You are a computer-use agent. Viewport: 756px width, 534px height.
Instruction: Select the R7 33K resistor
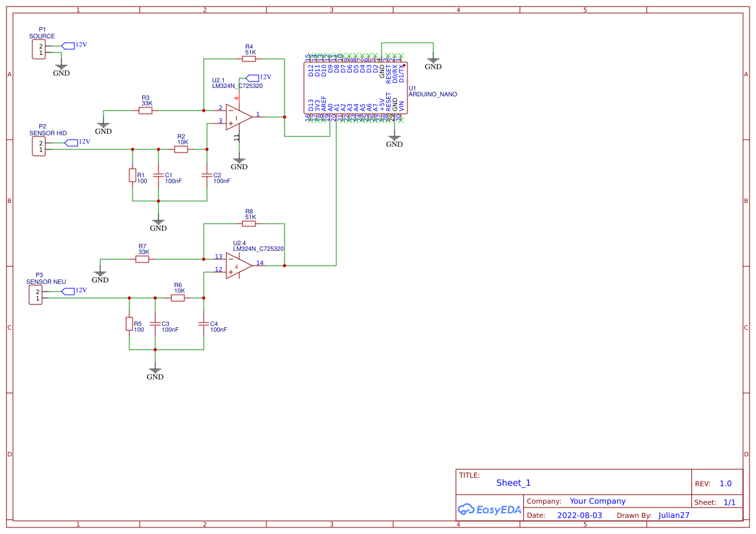tap(142, 259)
